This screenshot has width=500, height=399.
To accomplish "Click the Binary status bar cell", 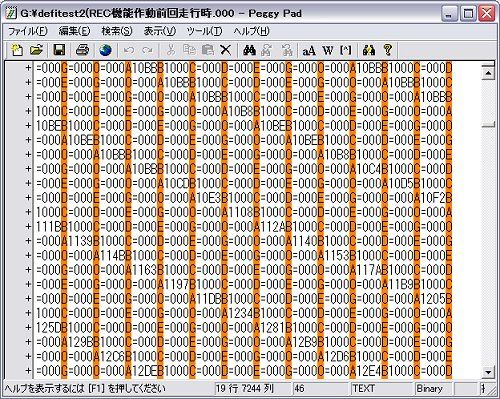I will tap(433, 388).
